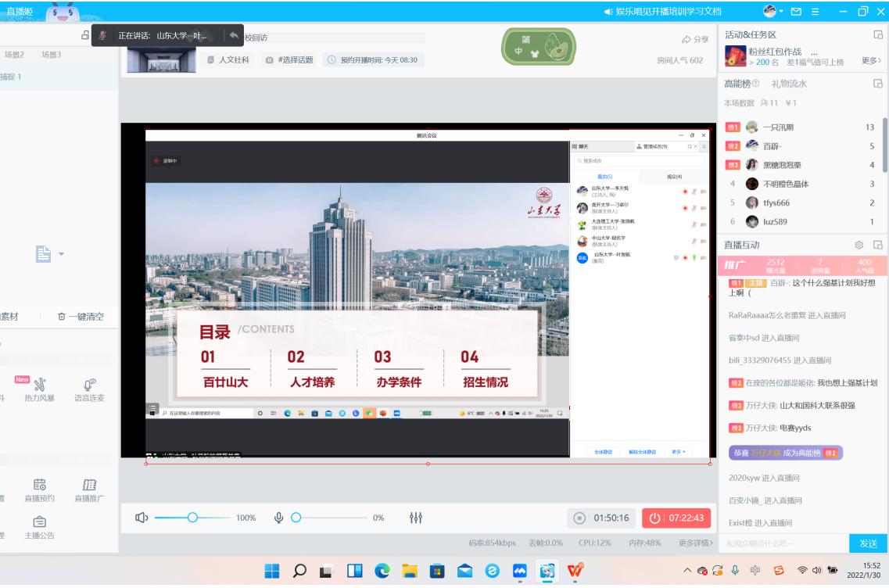
Task: Pop out the 高能榜 panel
Action: point(877,84)
